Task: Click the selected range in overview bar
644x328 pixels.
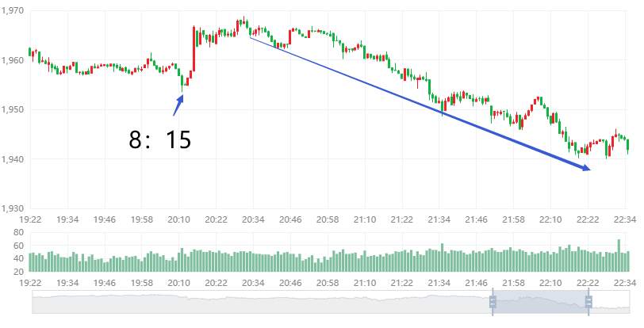Action: (541, 302)
